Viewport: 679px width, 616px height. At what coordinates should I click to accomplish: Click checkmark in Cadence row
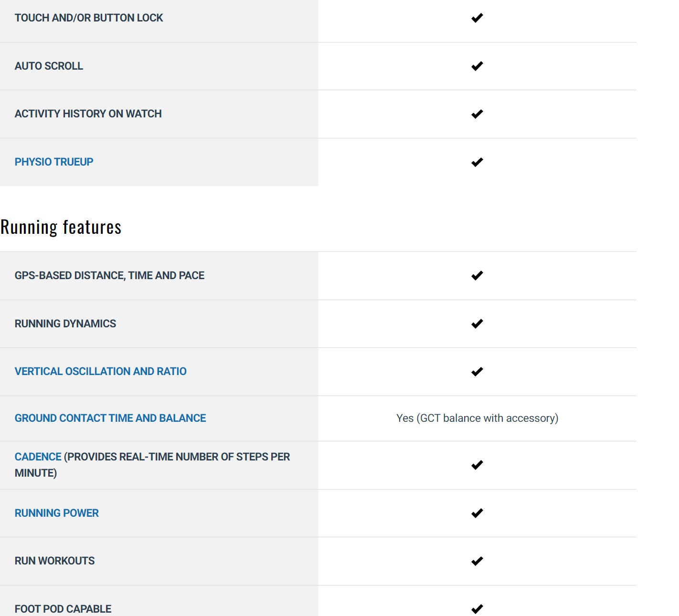(x=477, y=465)
